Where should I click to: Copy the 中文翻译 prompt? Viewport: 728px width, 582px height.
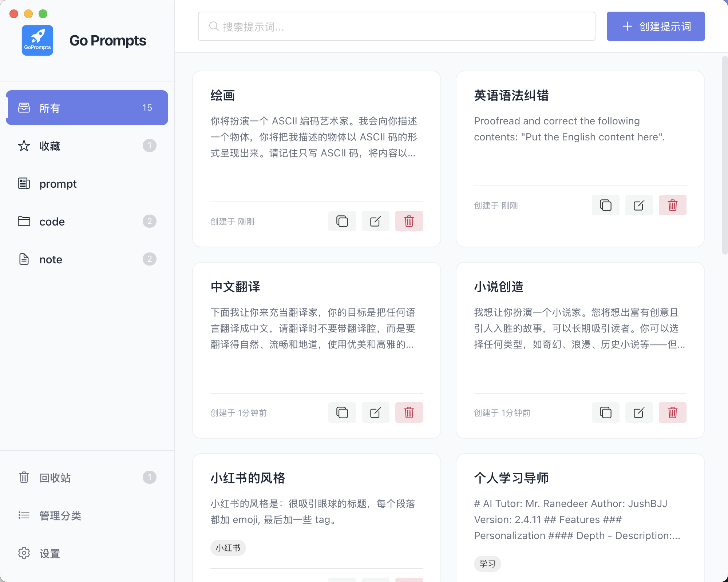pos(342,412)
